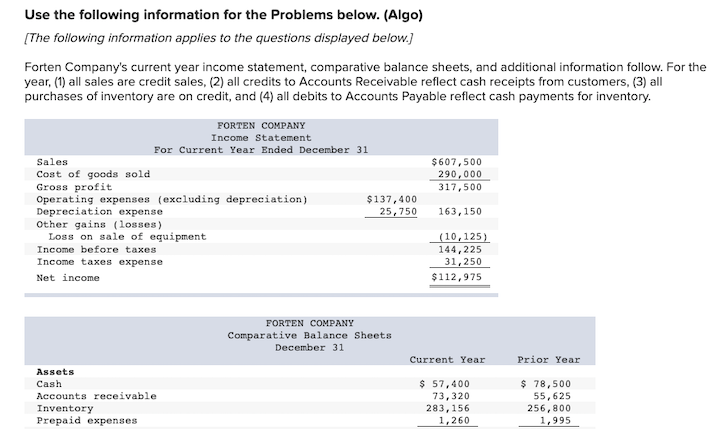Click the 'Income before taxes' label
This screenshot has height=429, width=721.
click(x=97, y=250)
